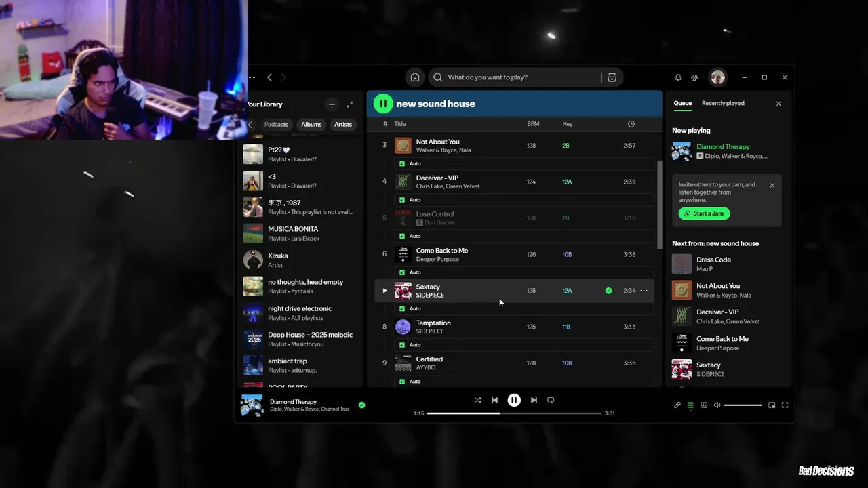Filter library by Albums
The width and height of the screenshot is (868, 488).
point(311,125)
